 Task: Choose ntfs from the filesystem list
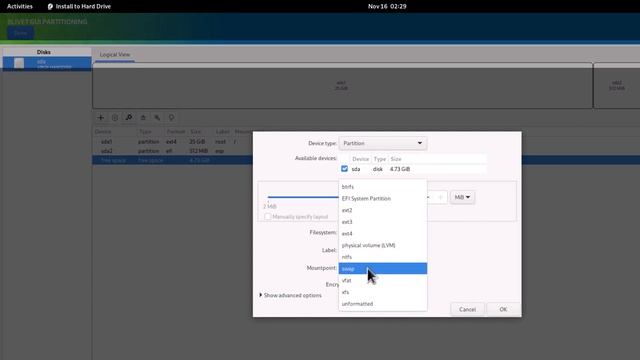coord(383,257)
